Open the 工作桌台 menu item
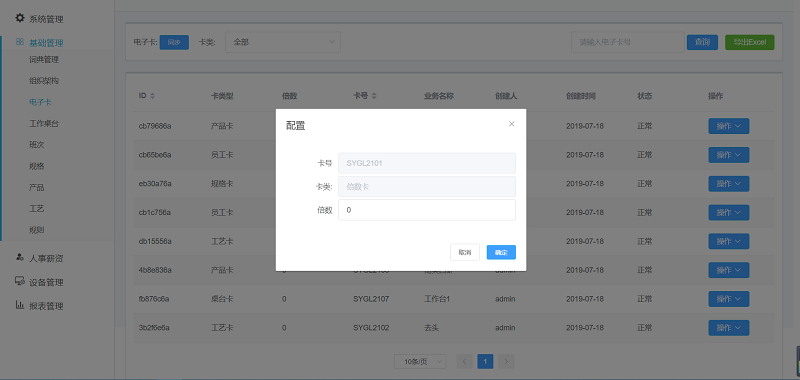The height and width of the screenshot is (380, 800). click(x=44, y=123)
